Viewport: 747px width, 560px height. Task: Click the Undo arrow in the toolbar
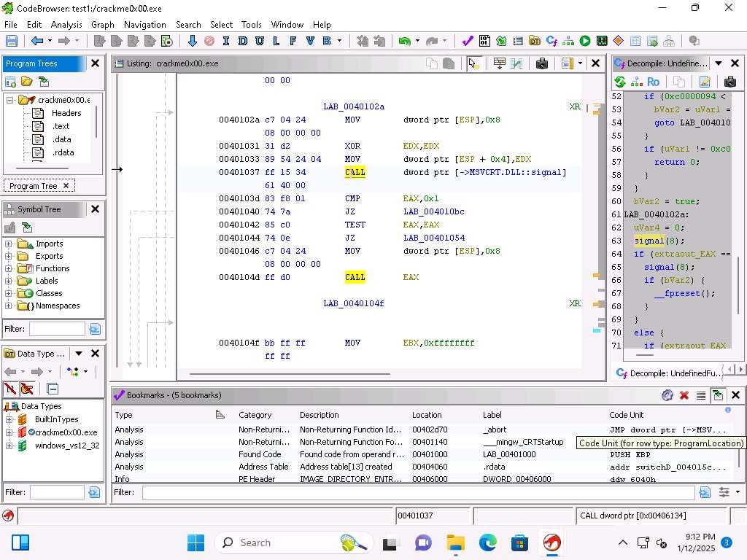click(x=404, y=42)
